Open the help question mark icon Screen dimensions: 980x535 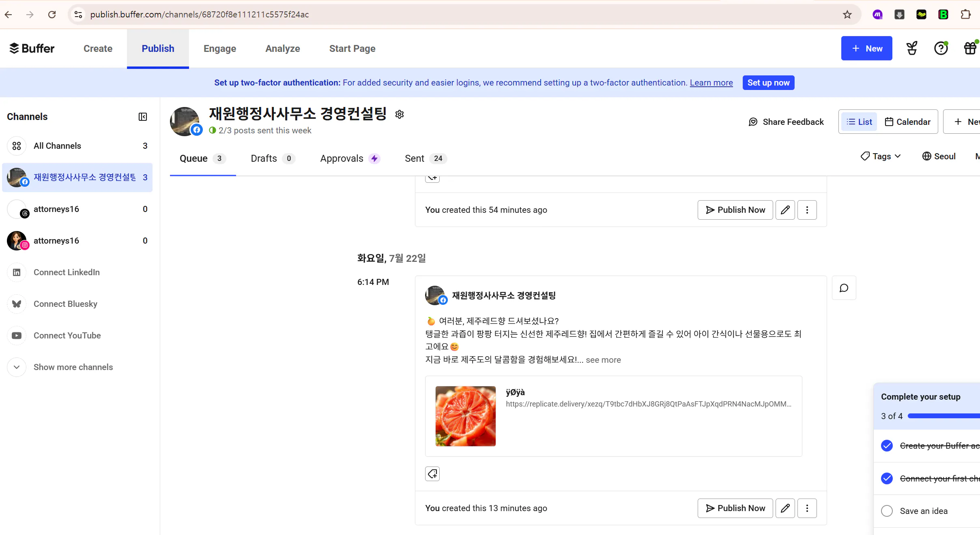[x=941, y=48]
